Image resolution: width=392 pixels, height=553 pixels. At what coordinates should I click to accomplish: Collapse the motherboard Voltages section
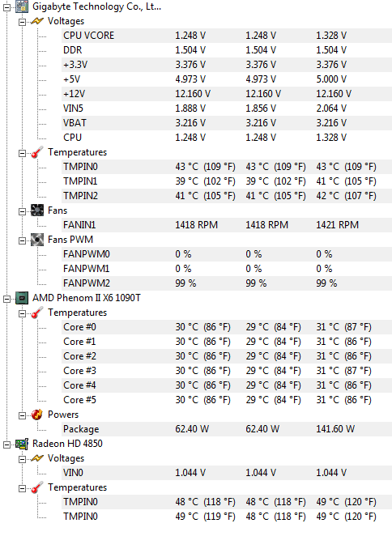(x=22, y=22)
